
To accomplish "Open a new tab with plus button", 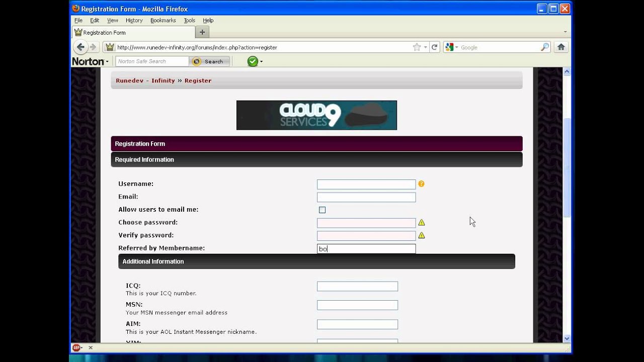I will 202,32.
